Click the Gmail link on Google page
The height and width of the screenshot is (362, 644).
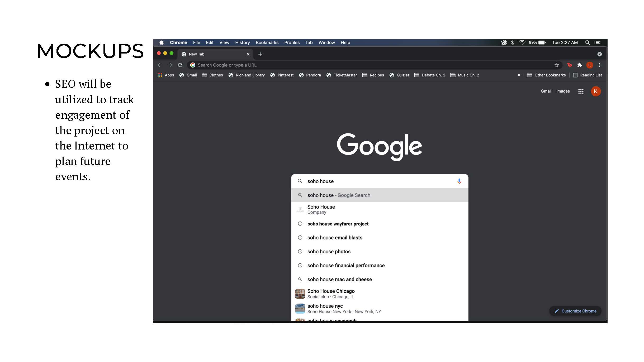tap(546, 91)
